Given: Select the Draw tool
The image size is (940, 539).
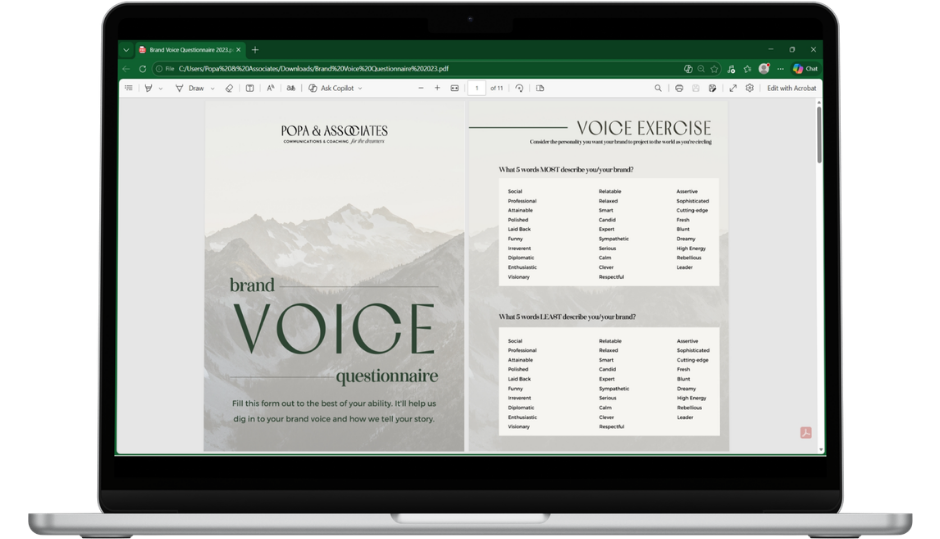Looking at the screenshot, I should point(190,88).
